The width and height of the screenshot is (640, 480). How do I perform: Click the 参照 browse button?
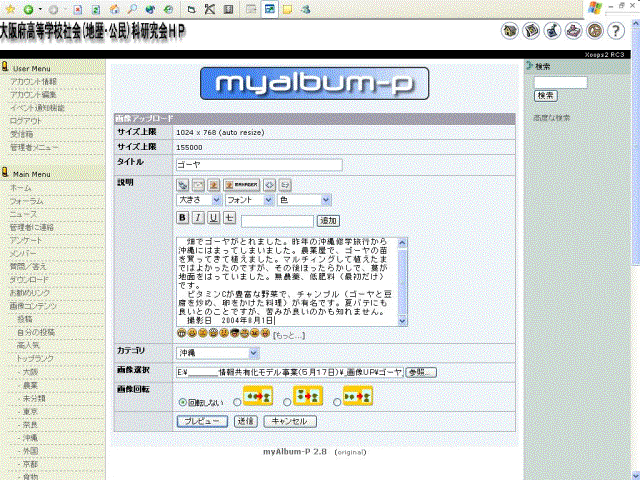click(x=421, y=372)
